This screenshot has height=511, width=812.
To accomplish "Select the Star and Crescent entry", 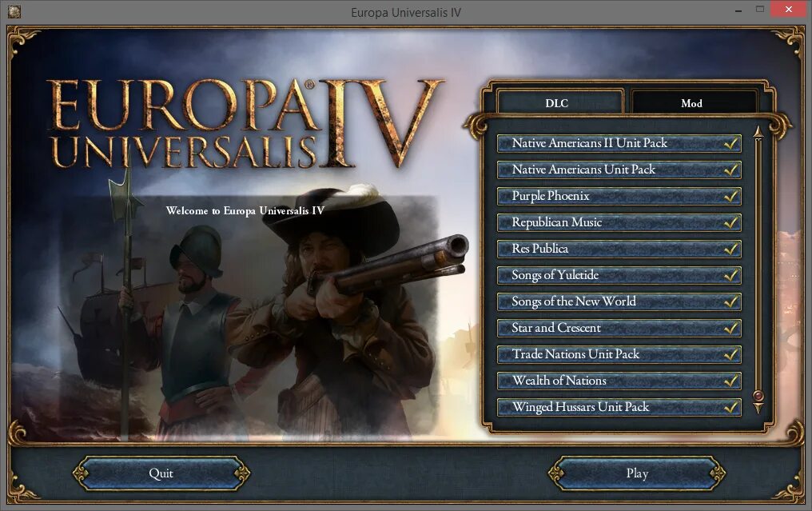I will pos(619,328).
